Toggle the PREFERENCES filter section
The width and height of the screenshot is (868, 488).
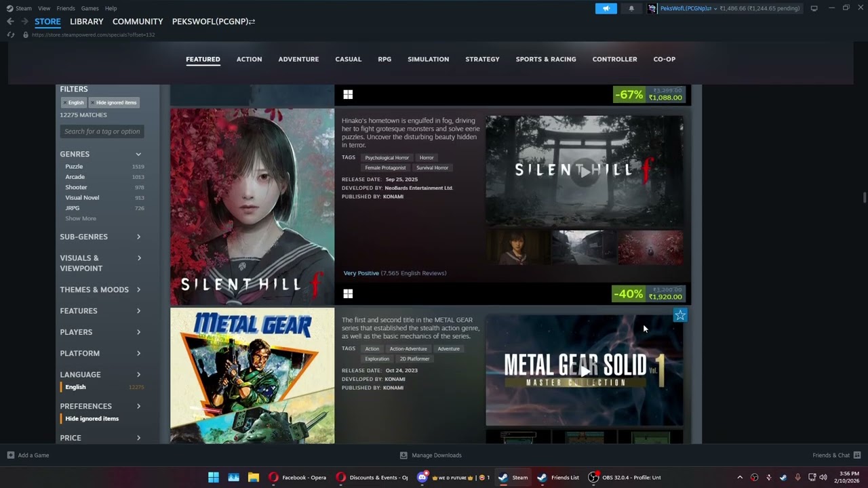coord(102,406)
